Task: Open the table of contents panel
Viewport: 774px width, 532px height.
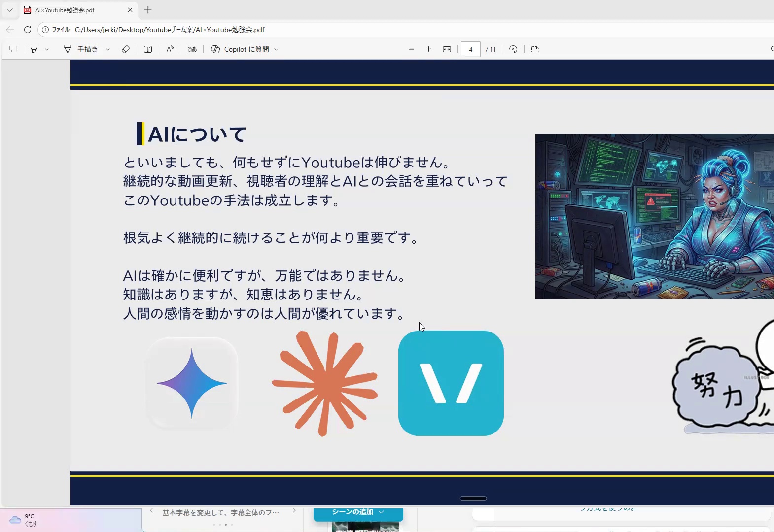Action: tap(13, 49)
